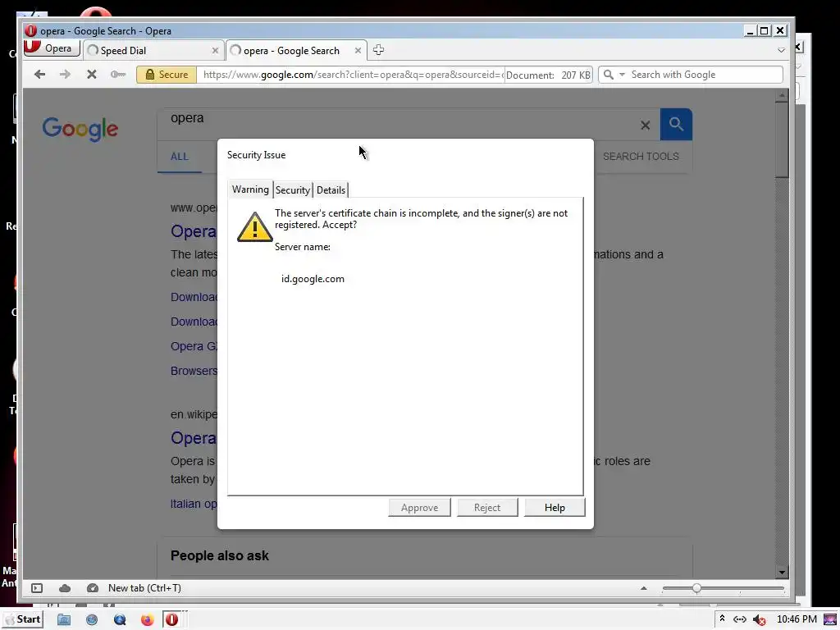Launch the blue Q taskbar icon
The width and height of the screenshot is (840, 630).
[x=120, y=620]
